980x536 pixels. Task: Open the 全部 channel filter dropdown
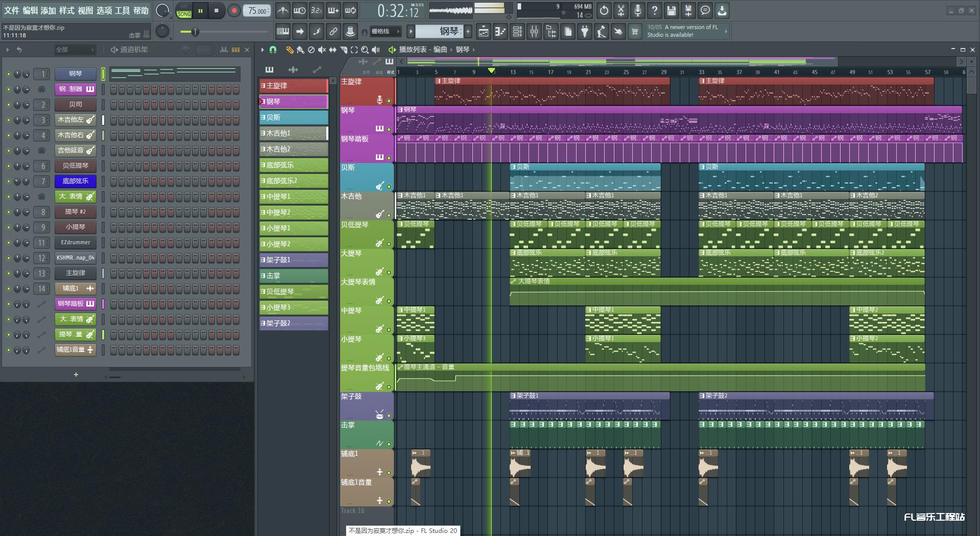(75, 50)
